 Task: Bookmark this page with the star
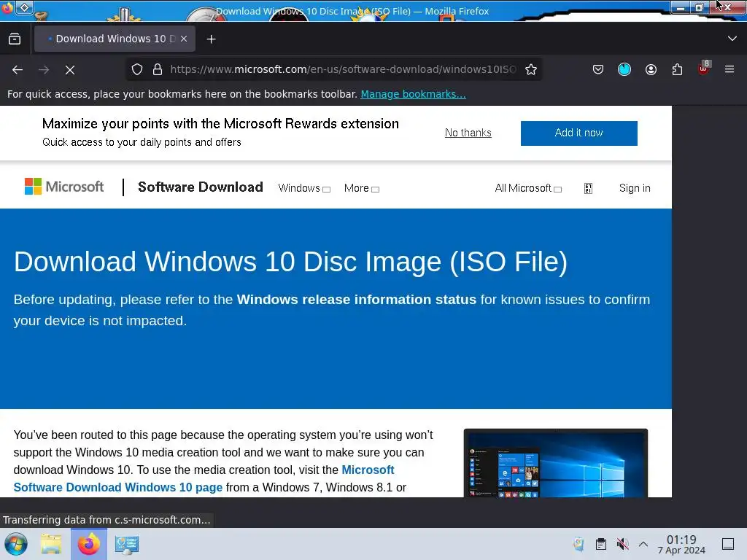click(531, 69)
